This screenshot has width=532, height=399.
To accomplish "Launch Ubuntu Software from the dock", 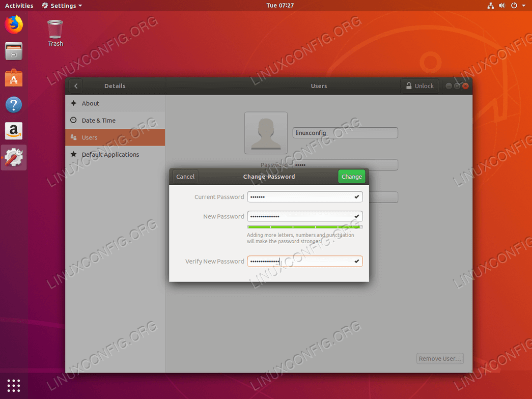I will click(x=14, y=78).
